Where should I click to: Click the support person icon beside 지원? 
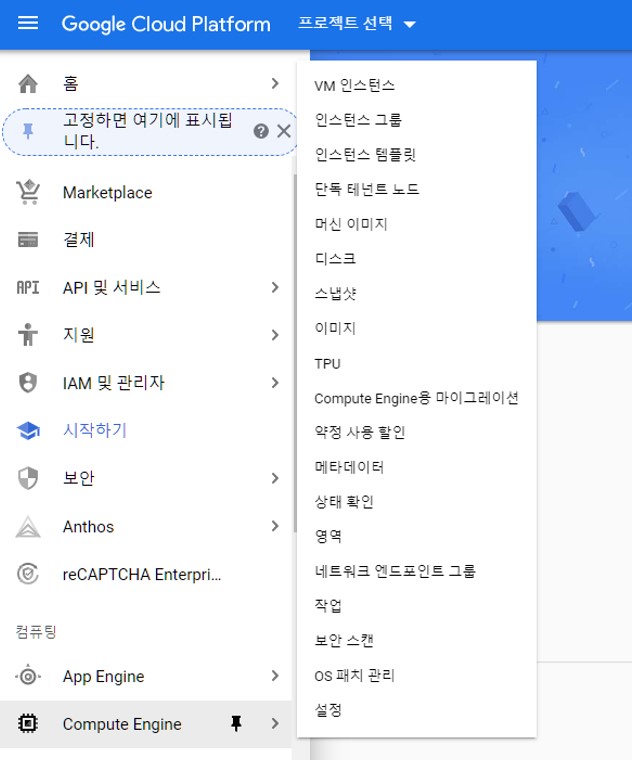[28, 335]
